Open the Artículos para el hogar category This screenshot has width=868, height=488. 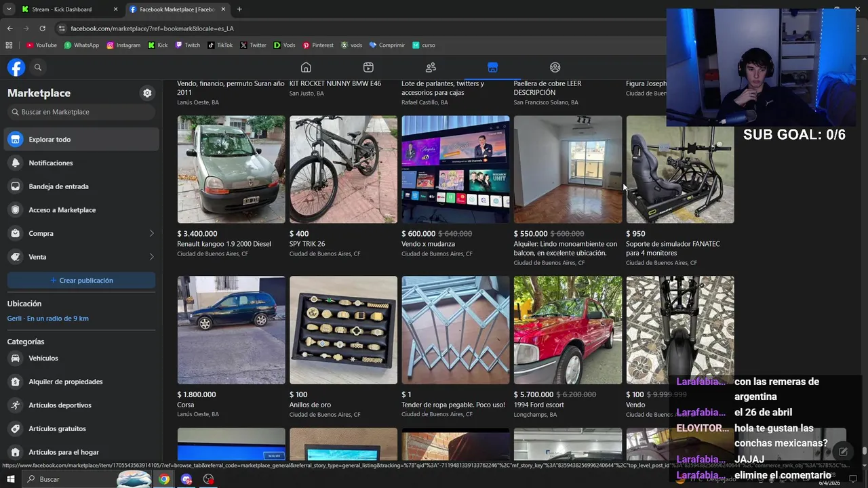pyautogui.click(x=81, y=452)
